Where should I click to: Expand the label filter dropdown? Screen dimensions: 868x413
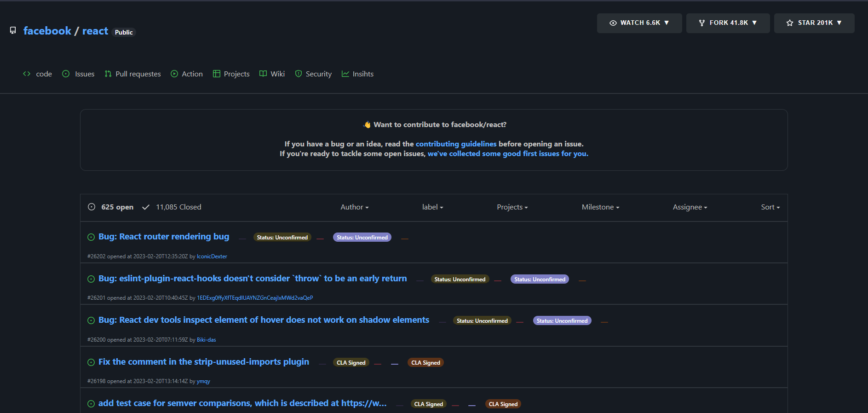[x=433, y=207]
